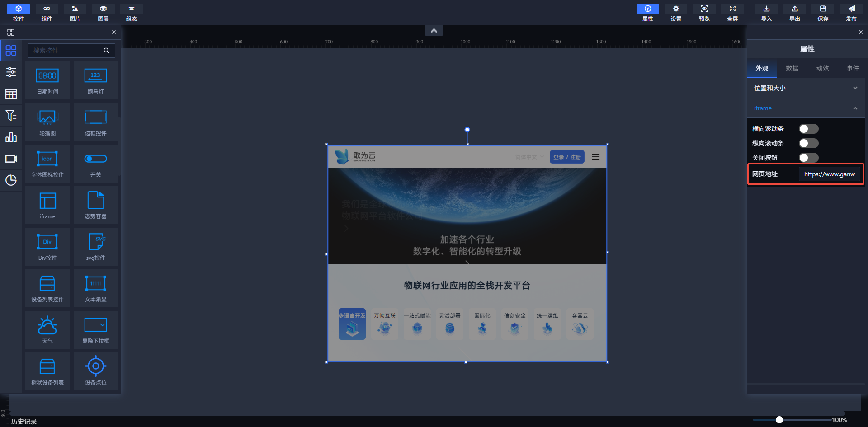Select the 态势容器 container widget
Screen dimensions: 868x427
click(96, 205)
